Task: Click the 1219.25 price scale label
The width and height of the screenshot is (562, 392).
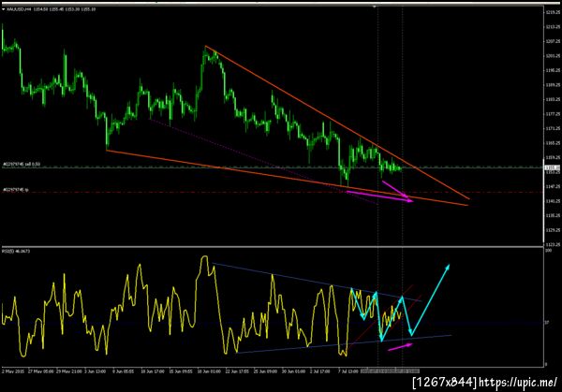Action: (x=553, y=12)
